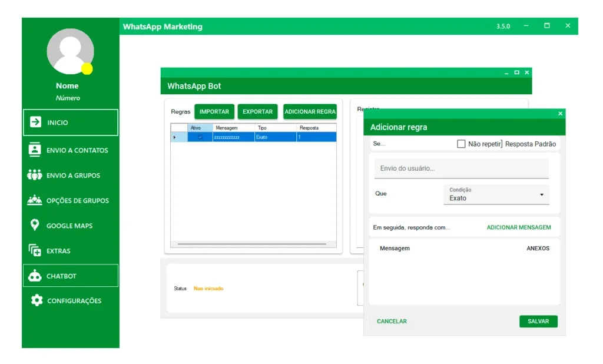Click the Resposta column header

[316, 128]
